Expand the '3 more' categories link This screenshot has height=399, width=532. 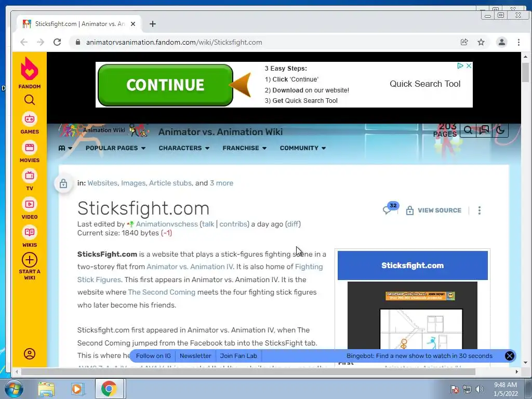221,183
